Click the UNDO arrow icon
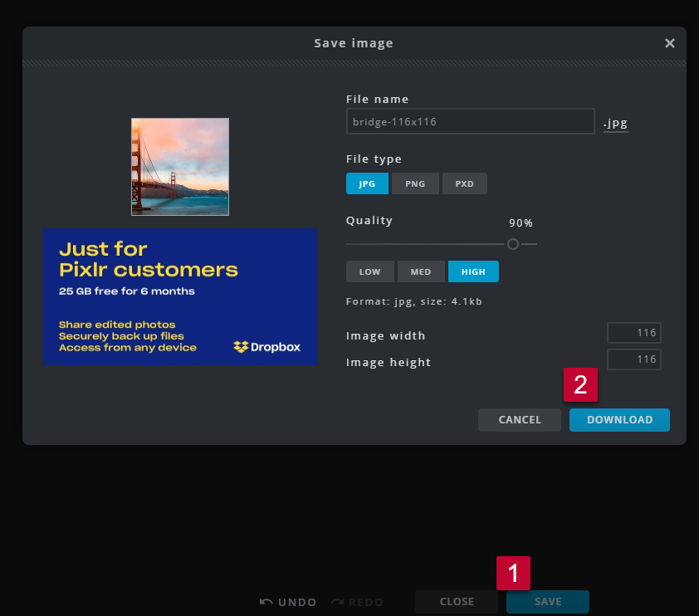Viewport: 699px width, 616px height. tap(266, 602)
